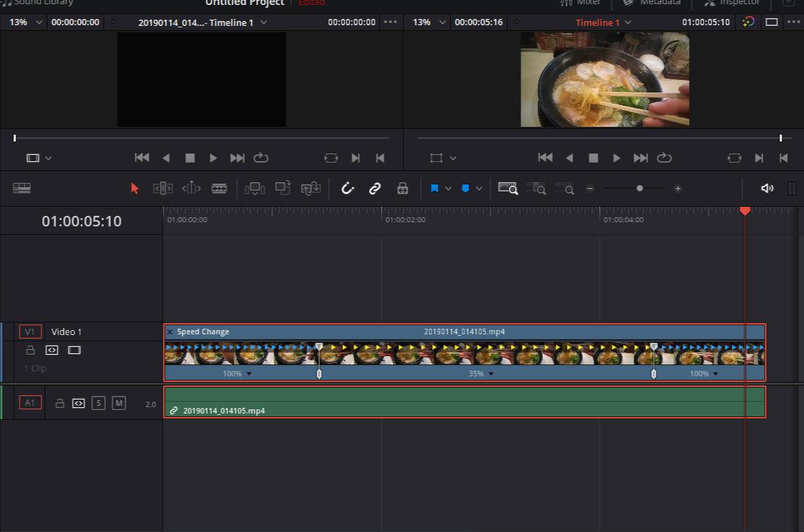The height and width of the screenshot is (532, 804).
Task: Click the Overwrite Clip icon
Action: [283, 188]
